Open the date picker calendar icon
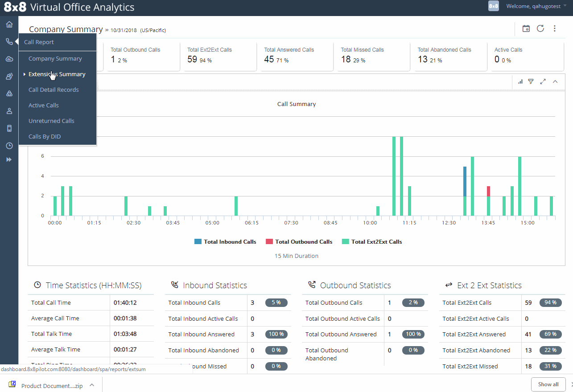The height and width of the screenshot is (392, 573). click(526, 28)
